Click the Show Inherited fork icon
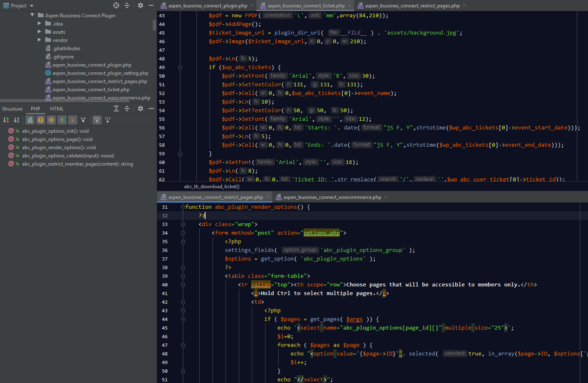Screen dimensions: 588x383 coord(83,120)
